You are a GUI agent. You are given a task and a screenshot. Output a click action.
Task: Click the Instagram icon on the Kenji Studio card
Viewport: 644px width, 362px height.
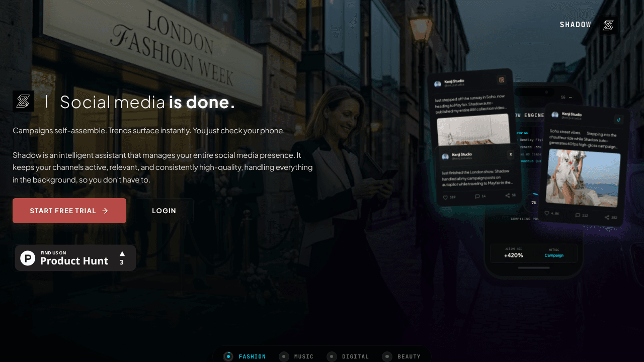point(501,80)
